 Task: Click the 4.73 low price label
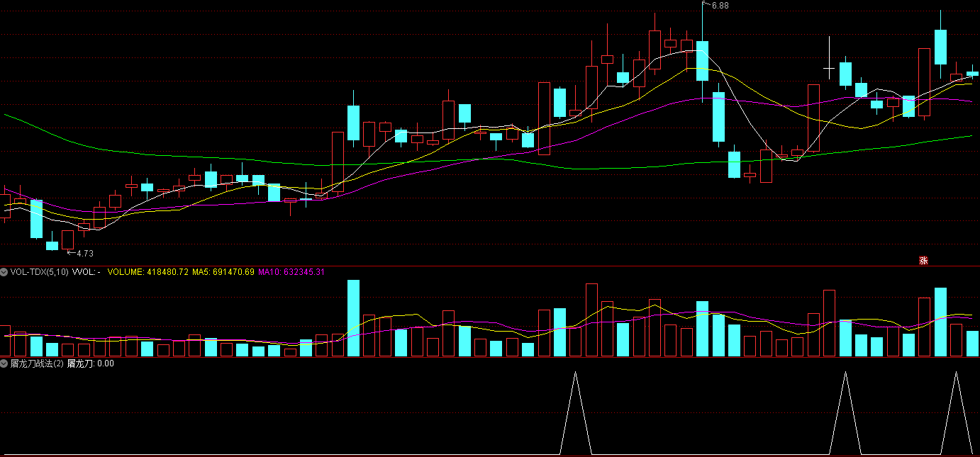tap(84, 253)
